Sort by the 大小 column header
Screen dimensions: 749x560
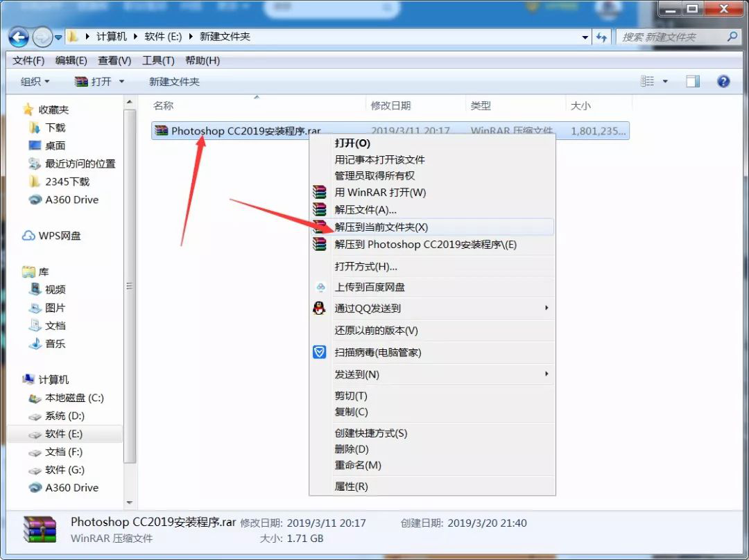click(581, 105)
